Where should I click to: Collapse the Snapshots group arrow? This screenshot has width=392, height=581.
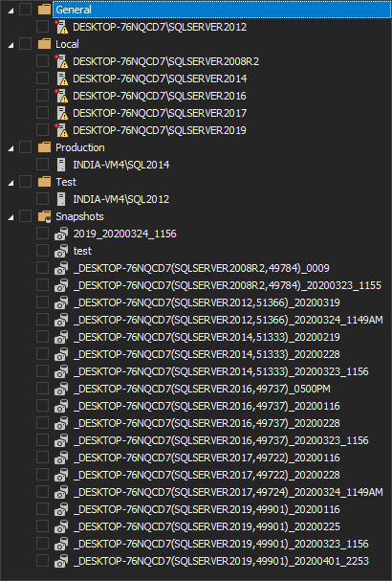pyautogui.click(x=11, y=217)
